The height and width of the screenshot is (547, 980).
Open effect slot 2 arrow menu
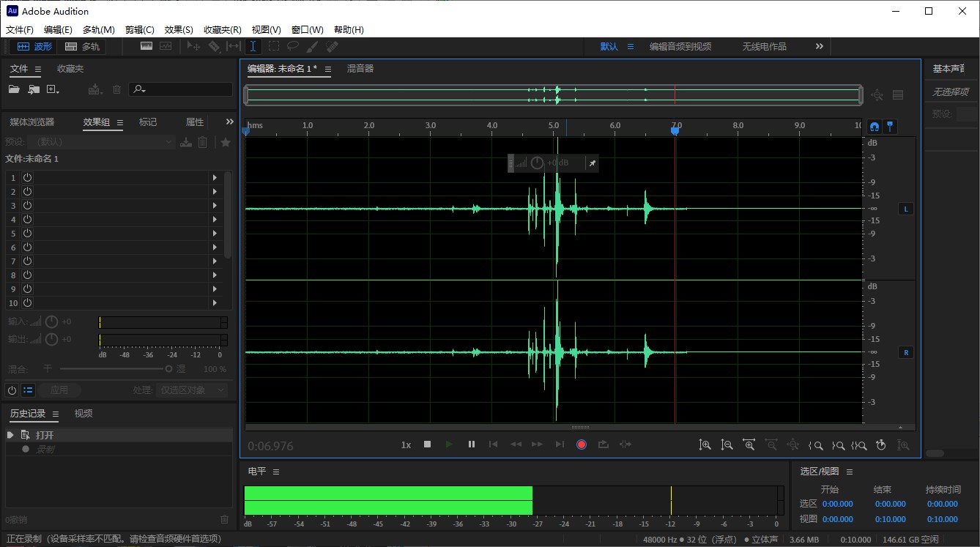click(215, 192)
